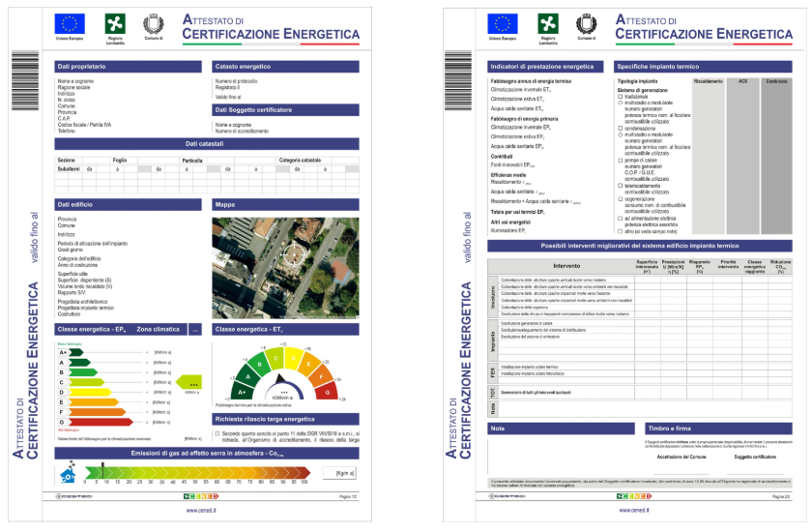
Task: Click the 'Timbro e firma' section header
Action: click(x=718, y=429)
